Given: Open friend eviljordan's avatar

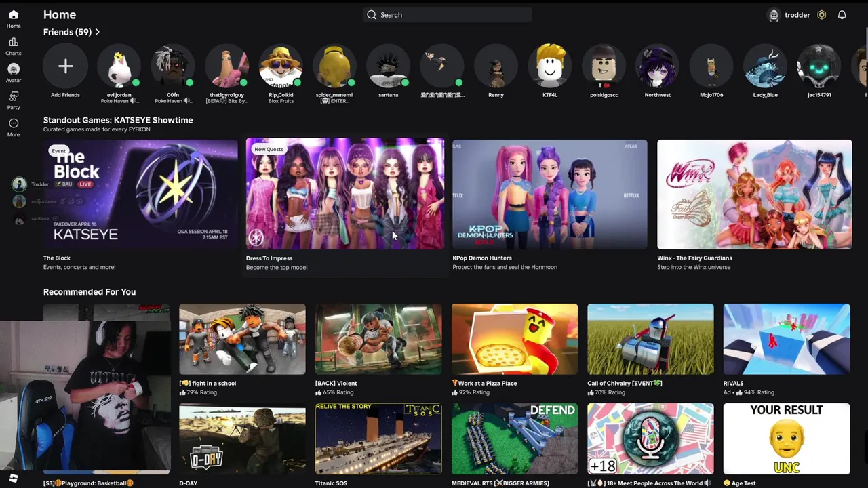Looking at the screenshot, I should (119, 66).
